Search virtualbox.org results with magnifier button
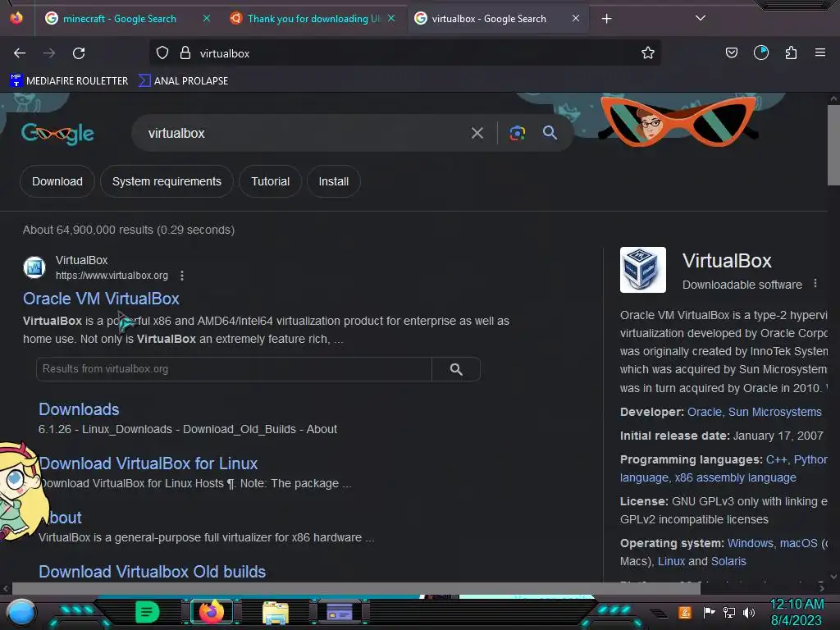Image resolution: width=840 pixels, height=630 pixels. 456,369
